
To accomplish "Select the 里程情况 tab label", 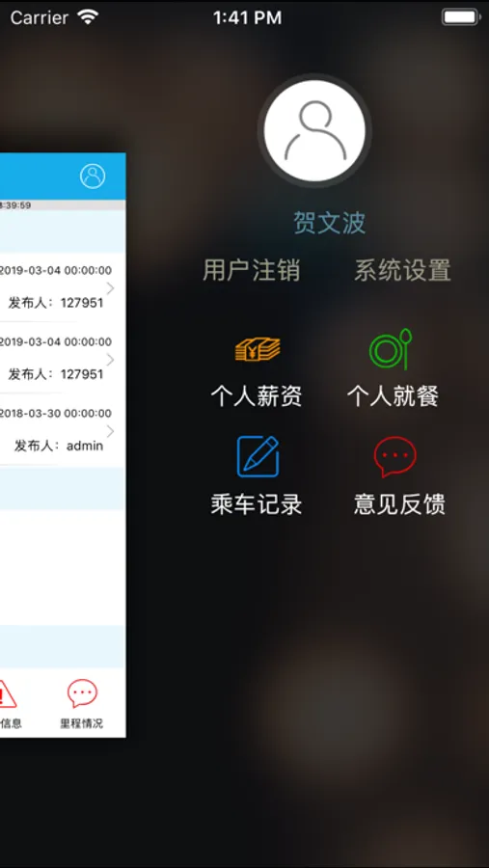I will coord(82,723).
